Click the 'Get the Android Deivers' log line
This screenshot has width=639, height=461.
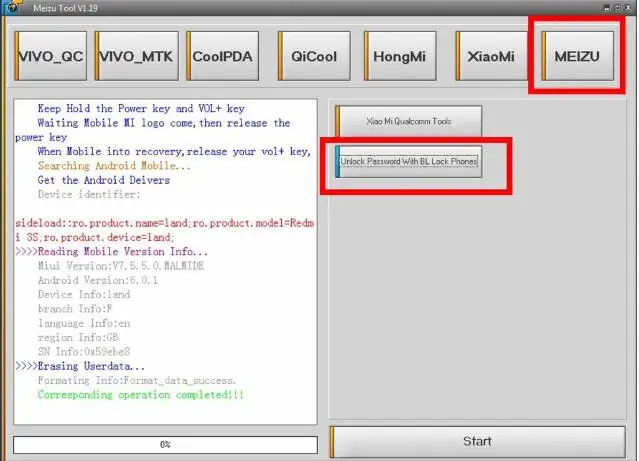point(104,180)
